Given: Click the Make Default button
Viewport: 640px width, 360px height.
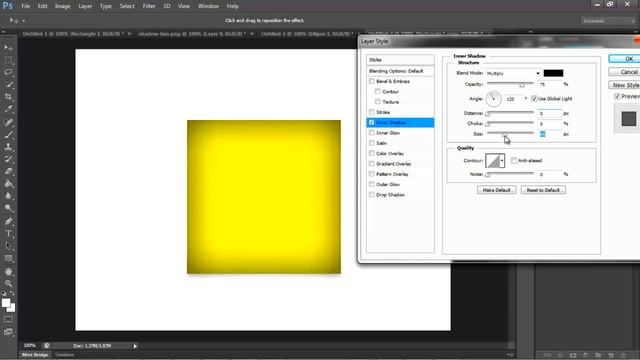Looking at the screenshot, I should 497,190.
